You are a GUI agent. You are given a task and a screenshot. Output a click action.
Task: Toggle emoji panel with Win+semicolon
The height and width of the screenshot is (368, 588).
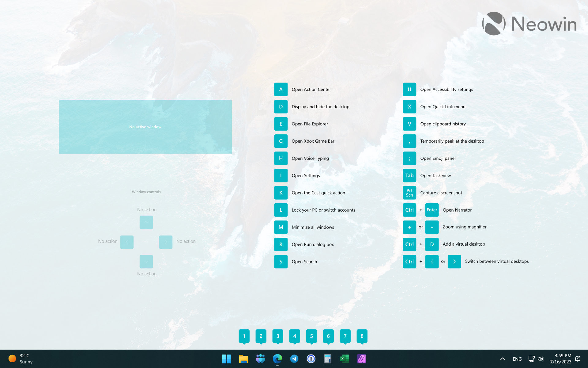click(408, 158)
